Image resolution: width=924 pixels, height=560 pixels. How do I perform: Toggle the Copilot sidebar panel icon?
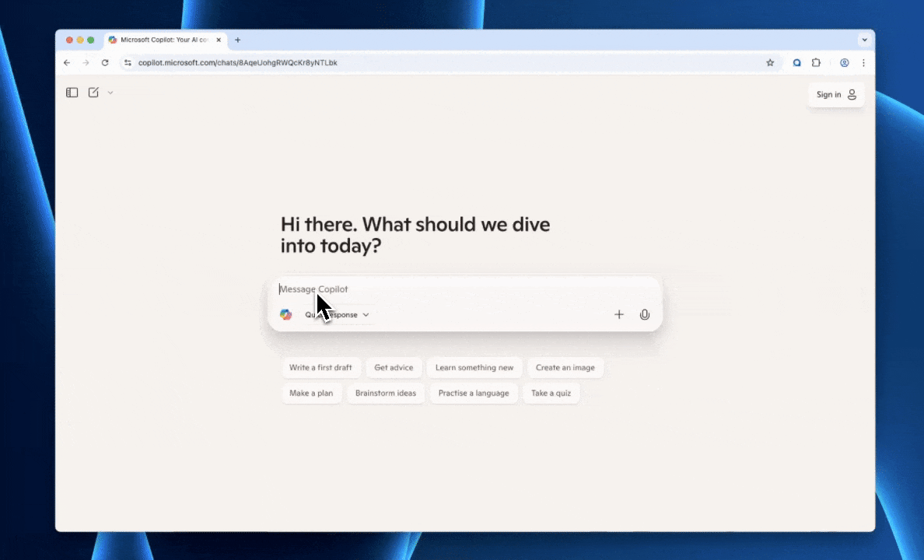72,93
